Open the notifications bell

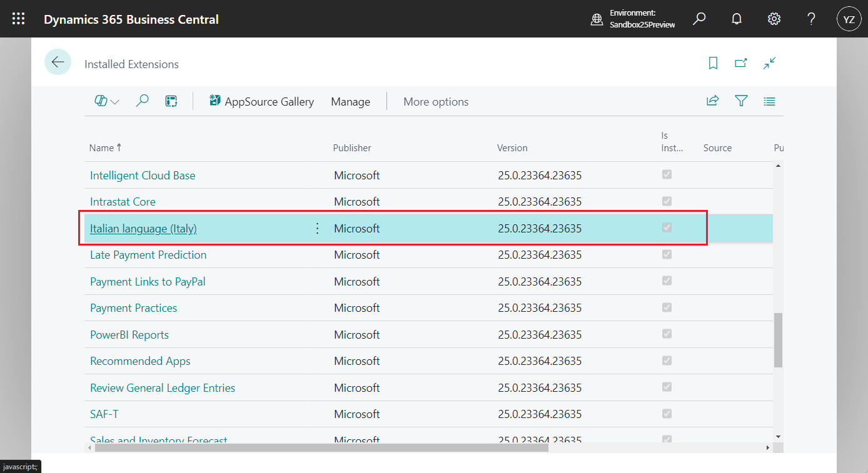(x=736, y=19)
